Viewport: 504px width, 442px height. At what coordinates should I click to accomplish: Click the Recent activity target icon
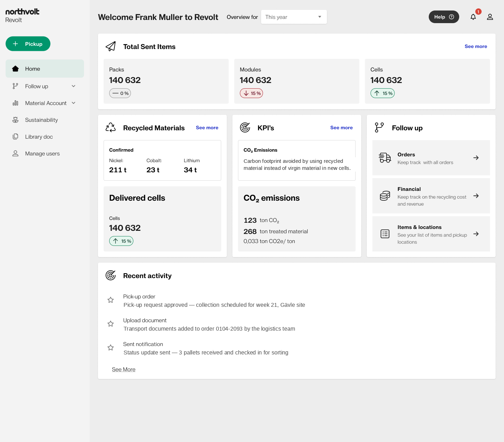click(111, 275)
